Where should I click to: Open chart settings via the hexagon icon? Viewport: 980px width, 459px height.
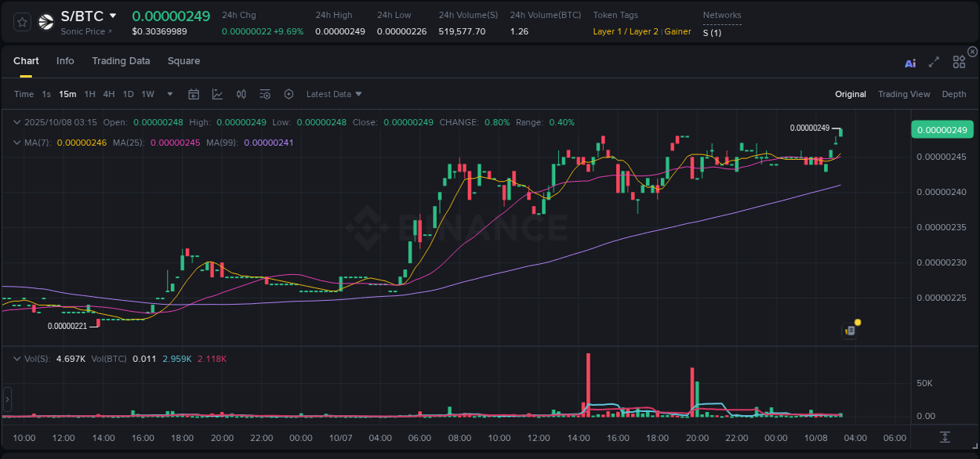pos(289,93)
